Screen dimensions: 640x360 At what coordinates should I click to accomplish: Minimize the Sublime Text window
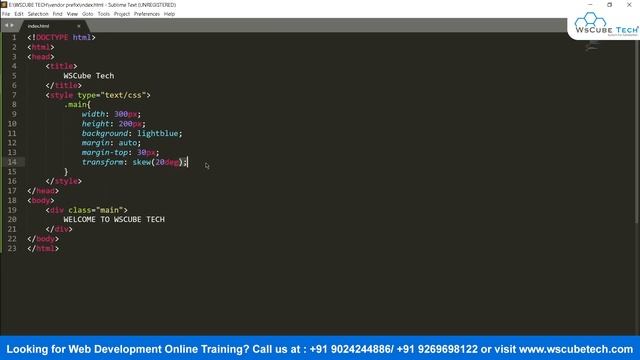tap(590, 4)
